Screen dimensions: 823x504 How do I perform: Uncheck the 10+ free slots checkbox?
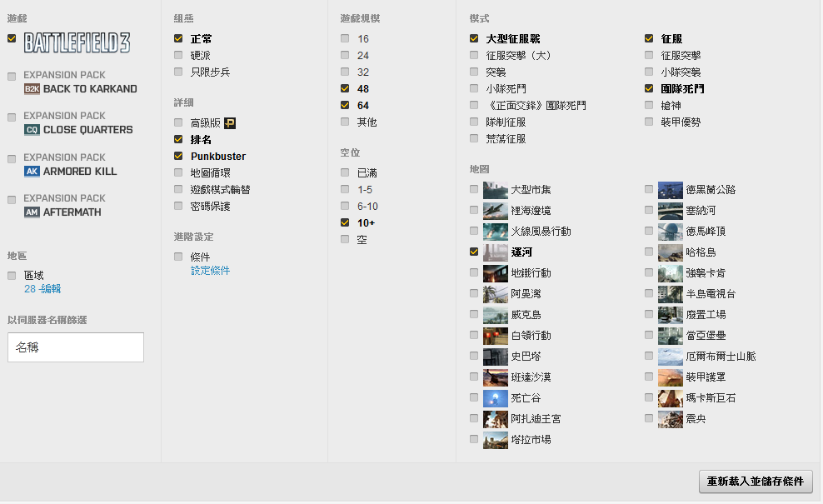click(x=345, y=222)
